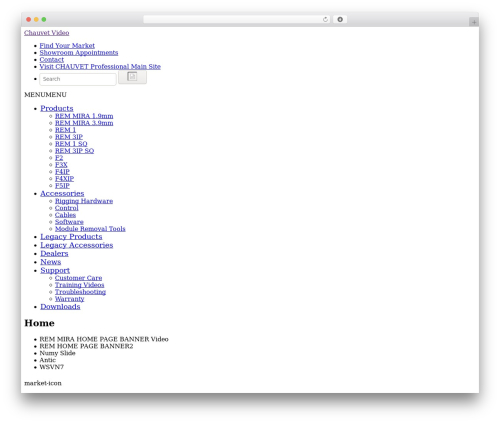
Task: Click the Numy Slide list entry
Action: 57,353
